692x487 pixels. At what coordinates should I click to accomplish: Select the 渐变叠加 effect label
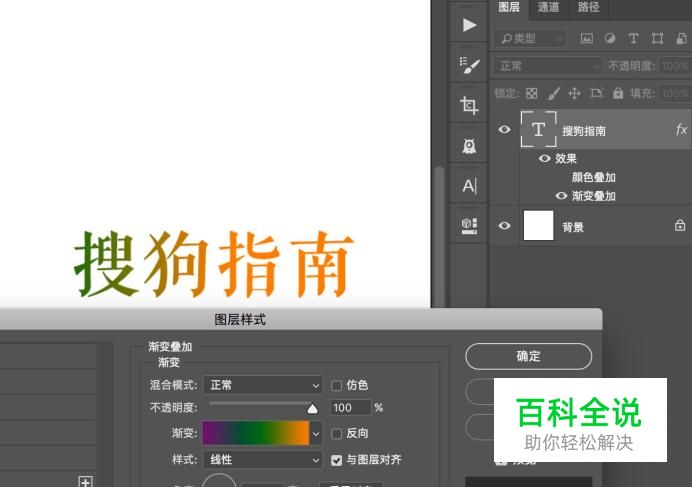[594, 196]
